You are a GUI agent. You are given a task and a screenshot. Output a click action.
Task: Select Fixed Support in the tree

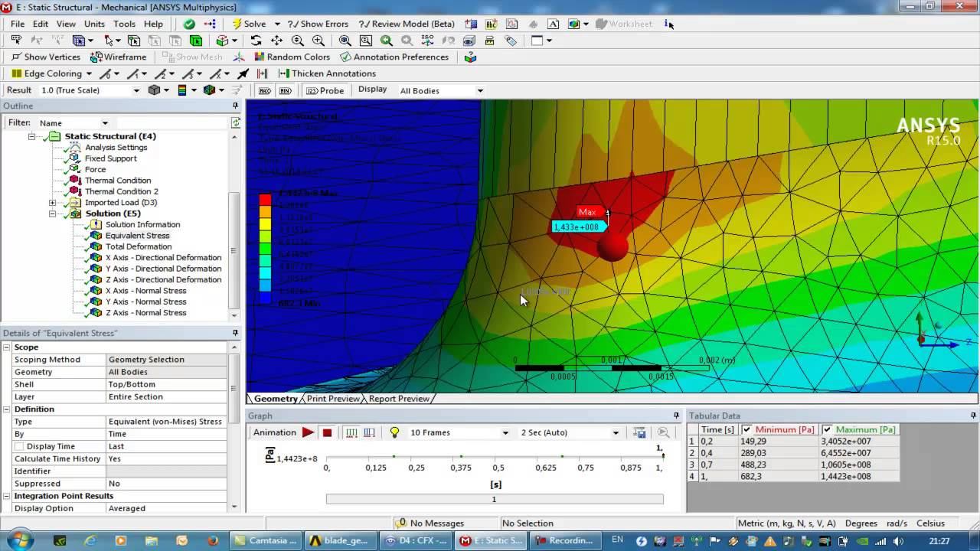[110, 158]
